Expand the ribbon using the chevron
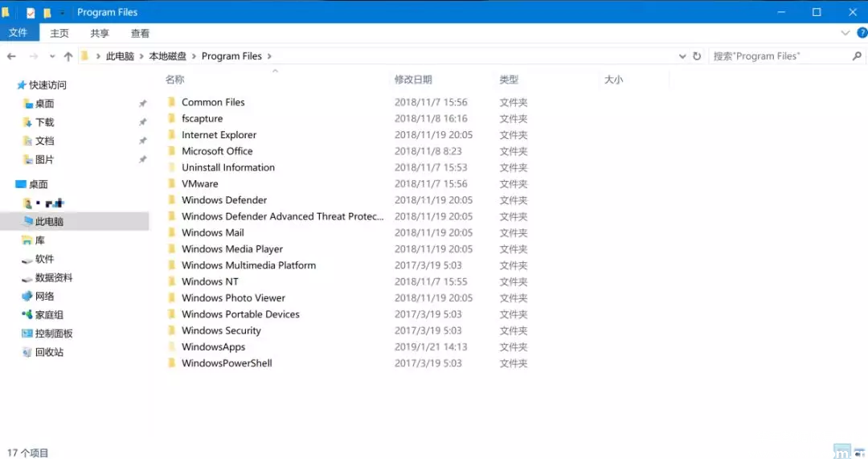Image resolution: width=868 pixels, height=459 pixels. coord(845,33)
